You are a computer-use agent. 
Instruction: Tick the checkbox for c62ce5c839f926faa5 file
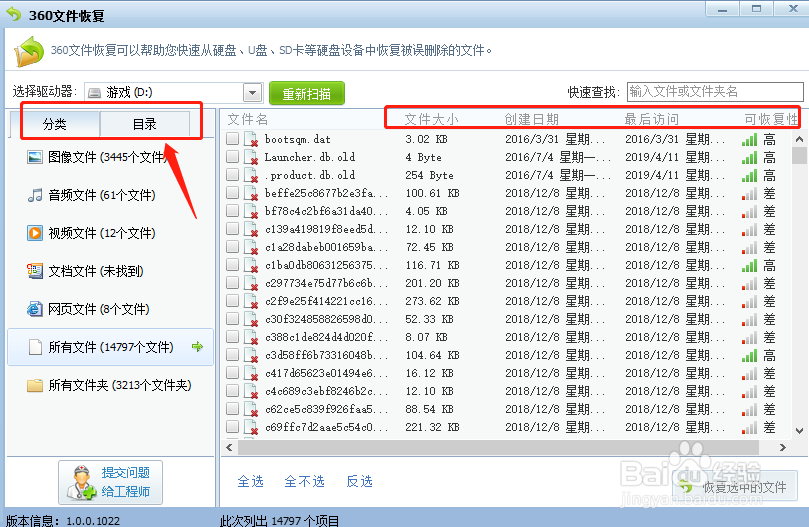click(232, 408)
